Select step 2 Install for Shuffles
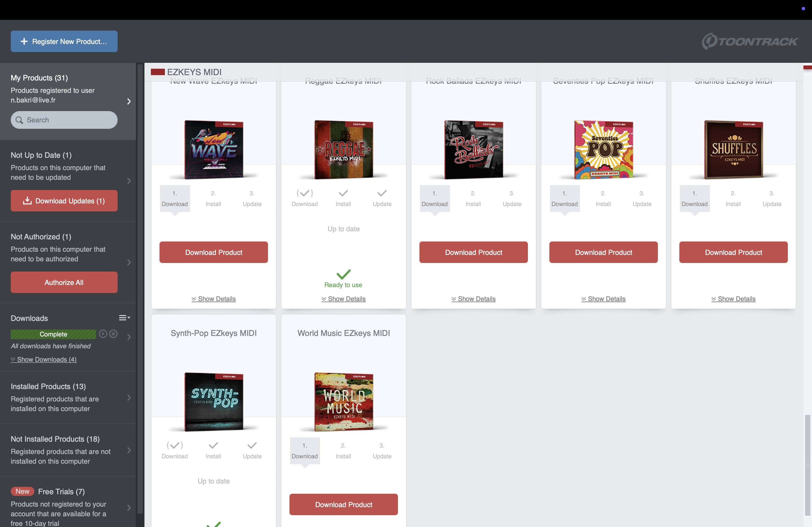The width and height of the screenshot is (812, 527). [x=733, y=198]
